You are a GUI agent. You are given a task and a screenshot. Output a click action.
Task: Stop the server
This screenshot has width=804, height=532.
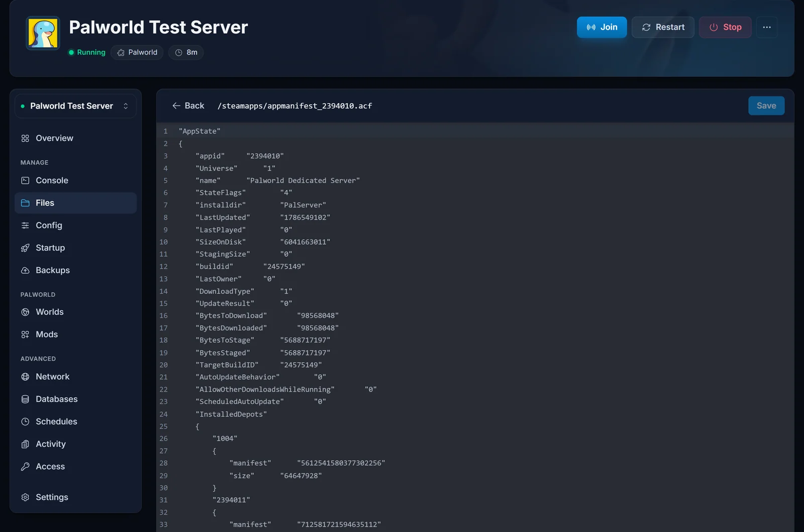point(725,27)
